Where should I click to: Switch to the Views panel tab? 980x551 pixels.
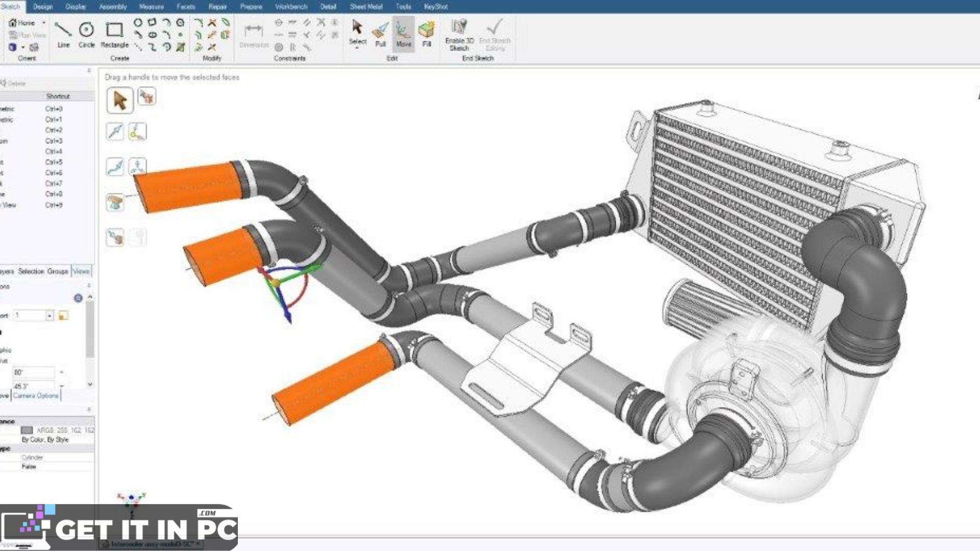81,271
